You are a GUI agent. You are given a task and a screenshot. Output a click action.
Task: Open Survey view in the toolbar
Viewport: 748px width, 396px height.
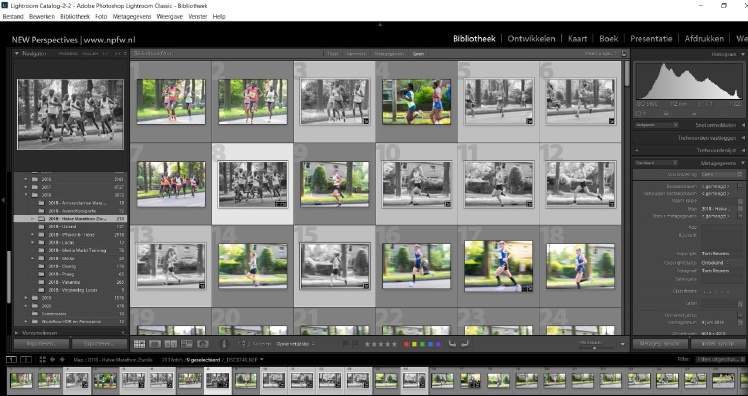tap(187, 344)
